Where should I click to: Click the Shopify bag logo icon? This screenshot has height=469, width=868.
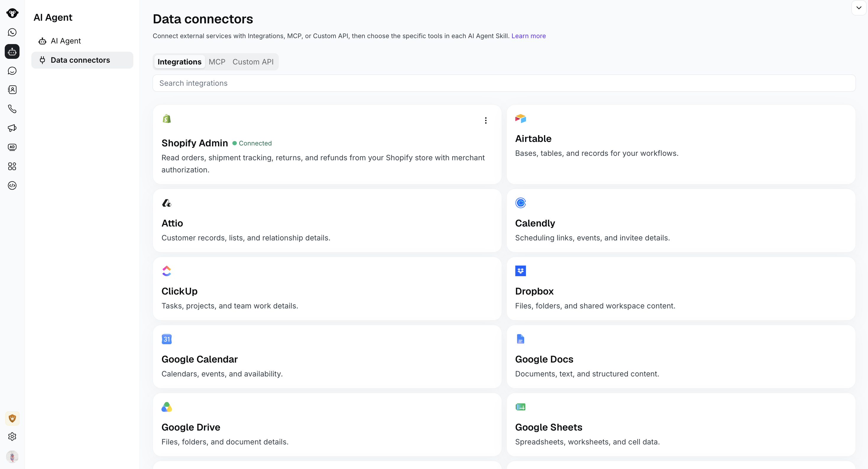(167, 119)
